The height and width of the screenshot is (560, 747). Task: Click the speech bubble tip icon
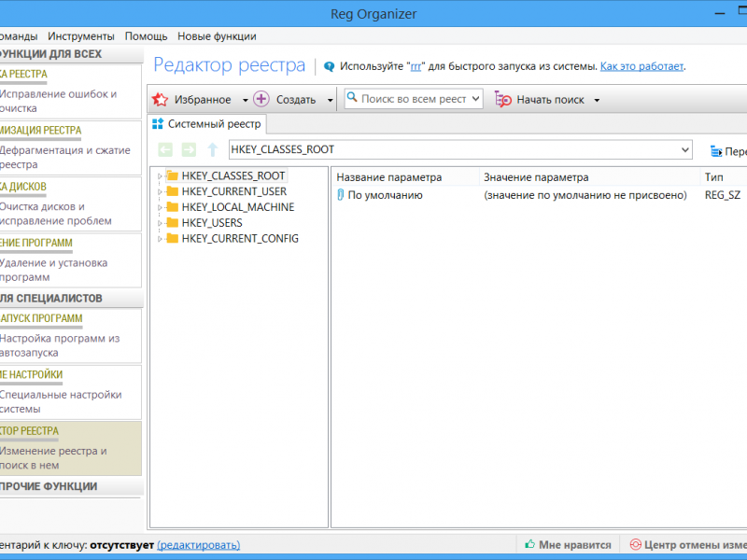329,66
